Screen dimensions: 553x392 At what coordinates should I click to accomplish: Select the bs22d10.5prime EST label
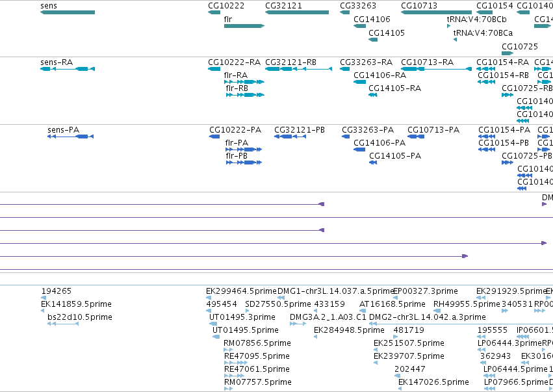(80, 317)
